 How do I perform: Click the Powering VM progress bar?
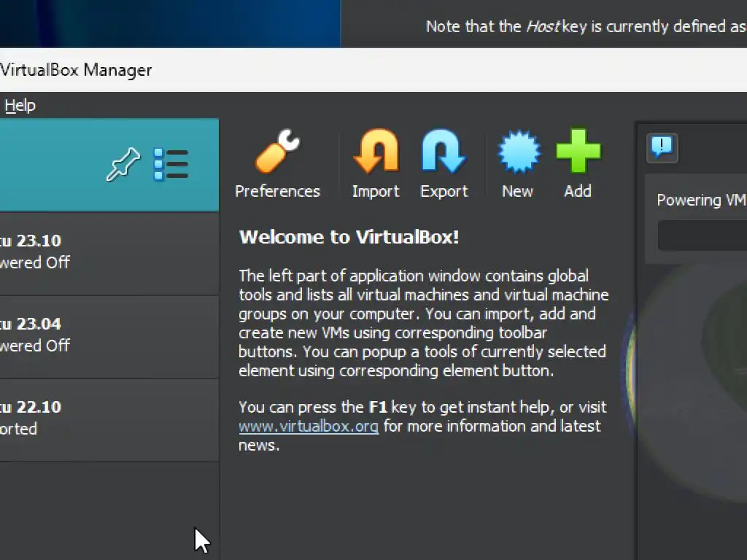(x=703, y=236)
